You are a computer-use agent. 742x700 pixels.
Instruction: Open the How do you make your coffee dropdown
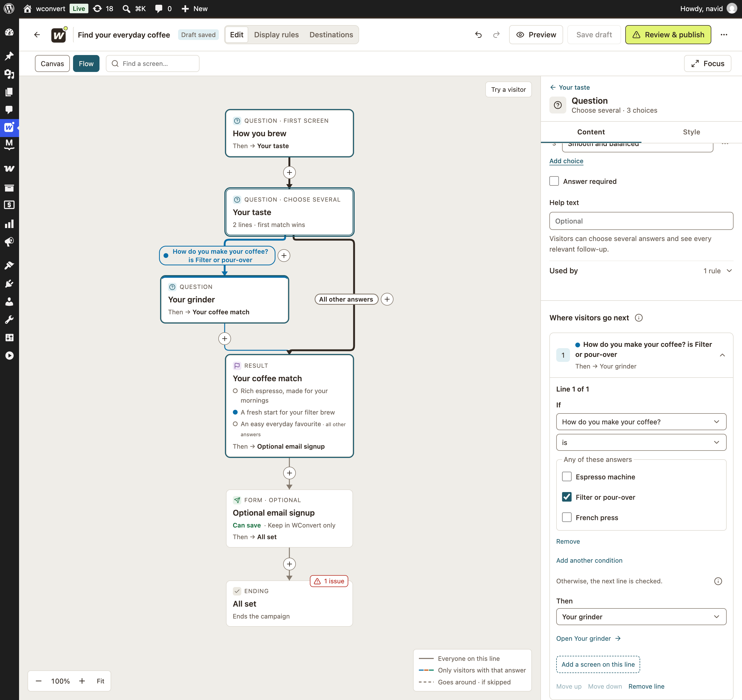coord(641,422)
